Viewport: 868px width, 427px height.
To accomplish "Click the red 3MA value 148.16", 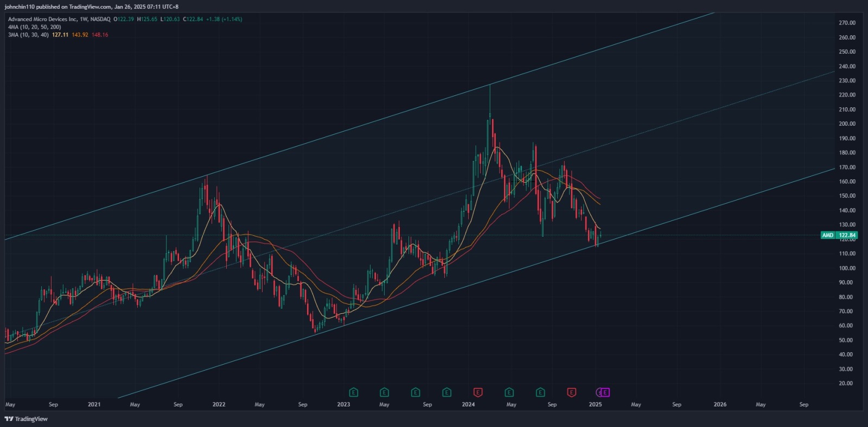I will pos(100,35).
